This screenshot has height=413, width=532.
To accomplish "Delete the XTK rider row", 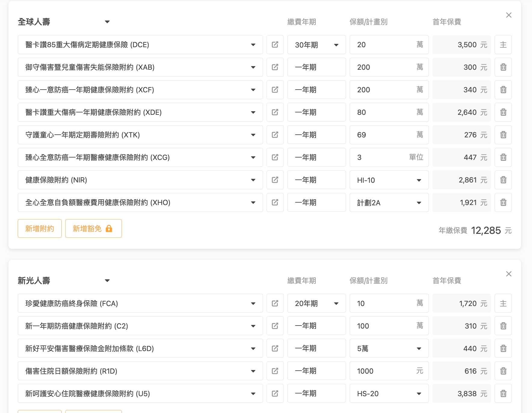I will pyautogui.click(x=503, y=135).
